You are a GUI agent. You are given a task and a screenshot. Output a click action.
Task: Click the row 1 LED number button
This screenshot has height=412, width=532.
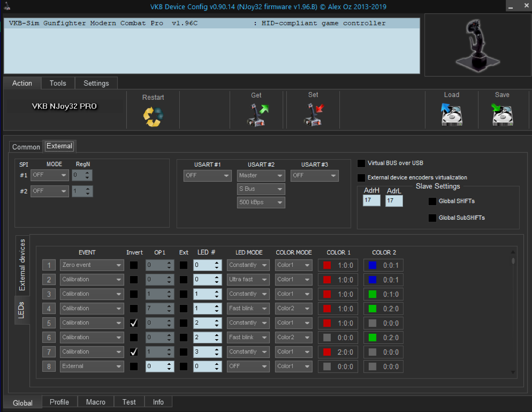tap(49, 265)
